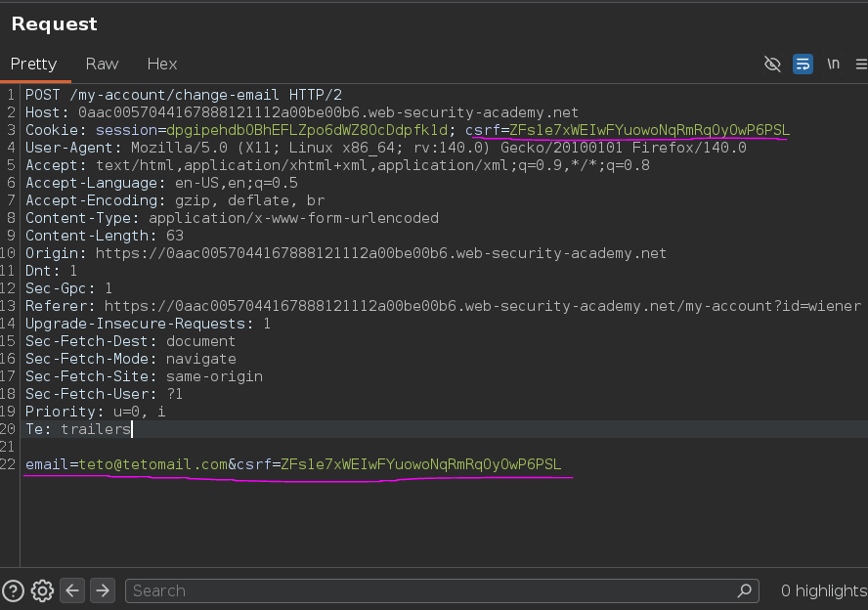Open search settings gear icon
This screenshot has width=868, height=610.
pos(42,590)
